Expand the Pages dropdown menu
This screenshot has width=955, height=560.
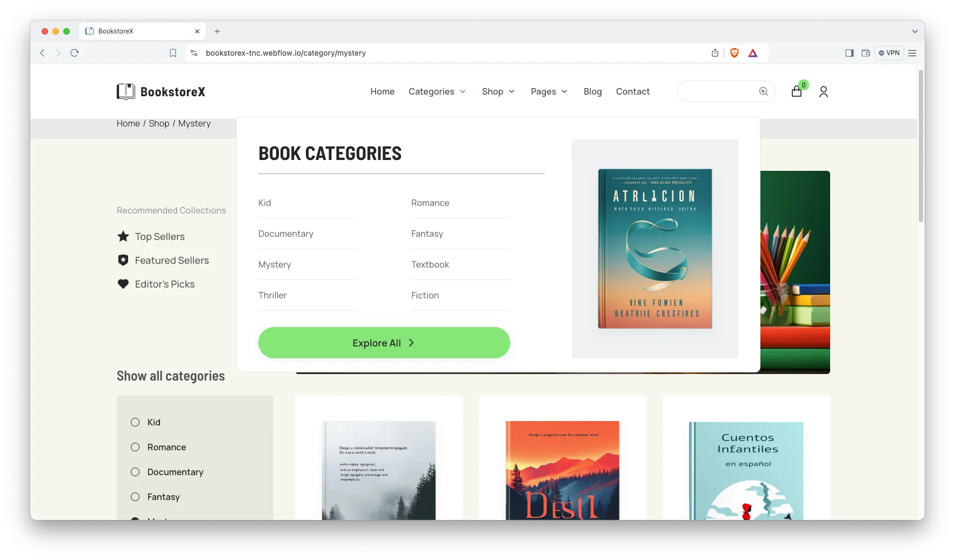coord(549,91)
